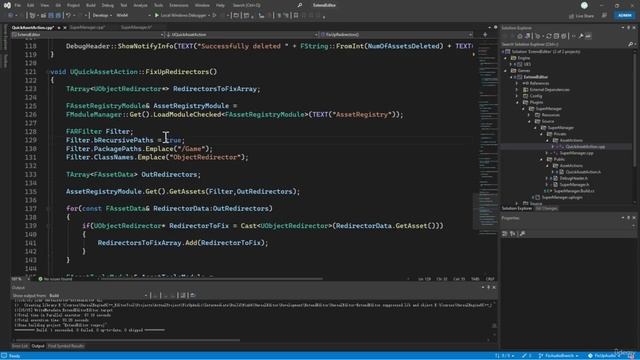Viewport: 640px width, 360px height.
Task: Open the Help menu
Action: click(x=220, y=5)
